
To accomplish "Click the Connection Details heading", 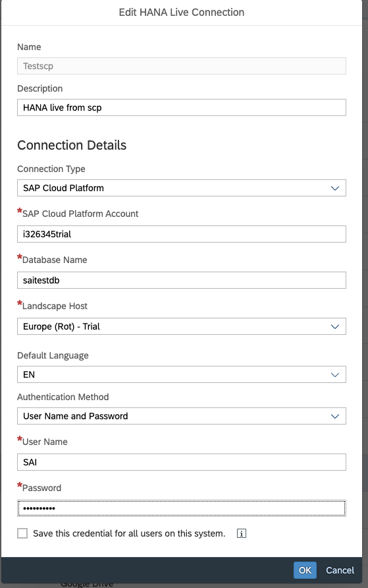I will pos(72,145).
